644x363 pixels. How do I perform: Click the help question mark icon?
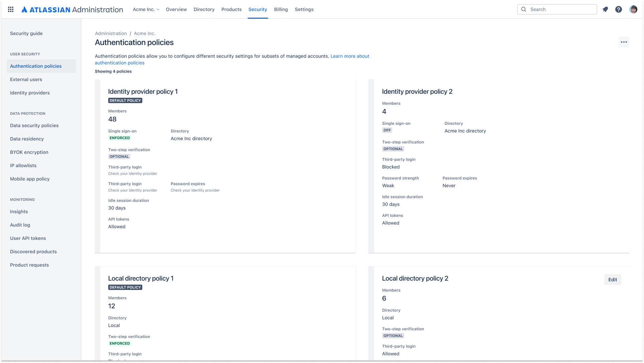(619, 9)
